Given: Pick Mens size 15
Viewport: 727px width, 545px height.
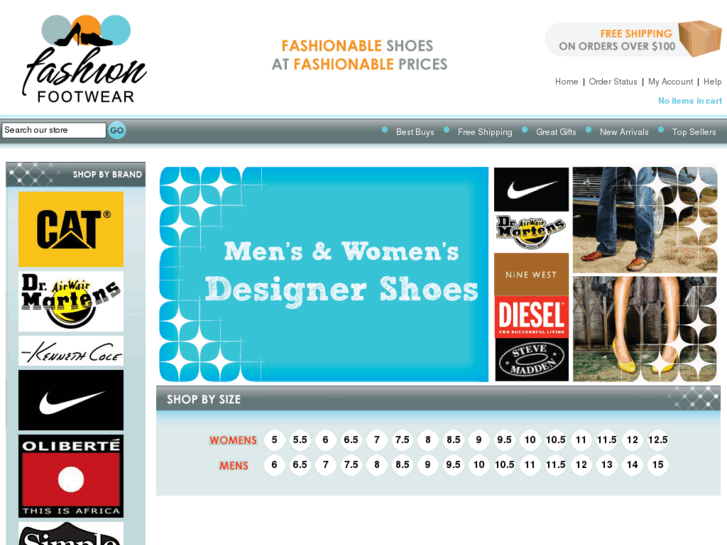Looking at the screenshot, I should [658, 465].
